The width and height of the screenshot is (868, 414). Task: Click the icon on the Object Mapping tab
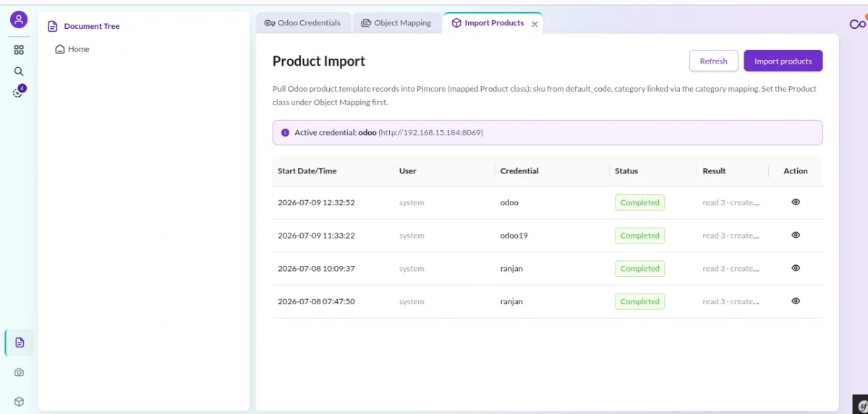pos(366,23)
